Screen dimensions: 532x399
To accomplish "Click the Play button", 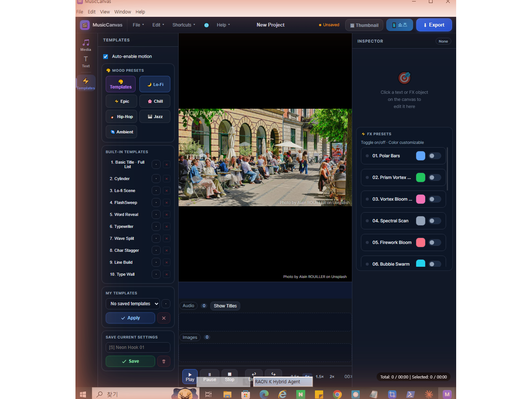I will pyautogui.click(x=190, y=377).
